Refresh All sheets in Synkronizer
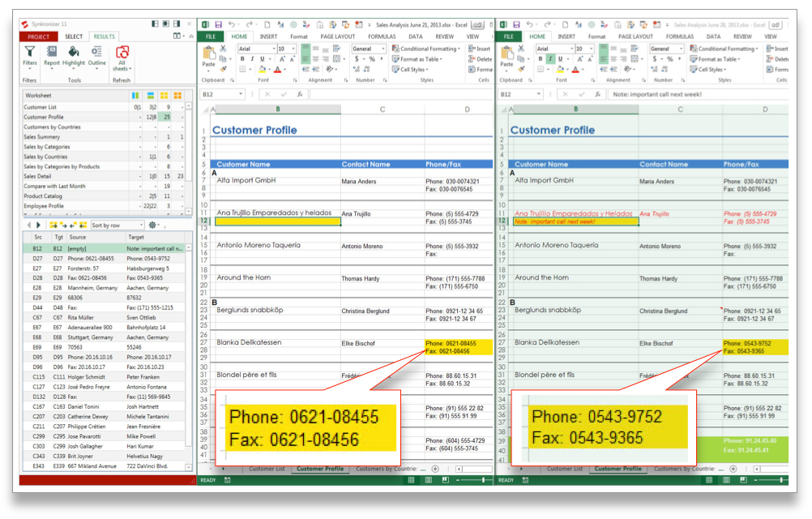812x519 pixels. [122, 58]
